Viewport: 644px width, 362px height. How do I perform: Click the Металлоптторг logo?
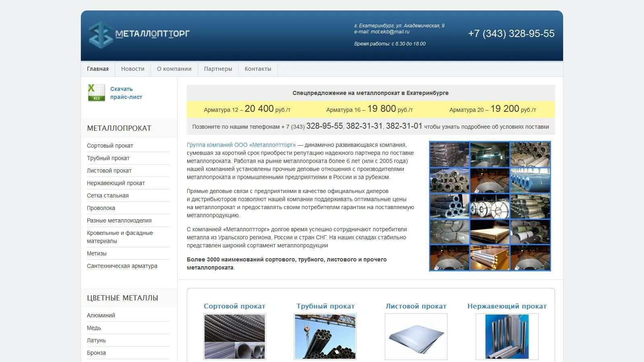(x=139, y=34)
